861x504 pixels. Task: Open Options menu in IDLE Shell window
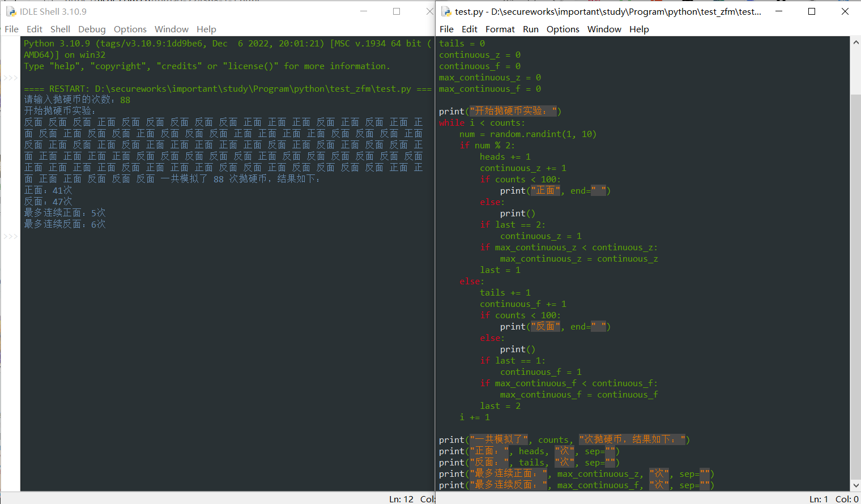pos(130,29)
